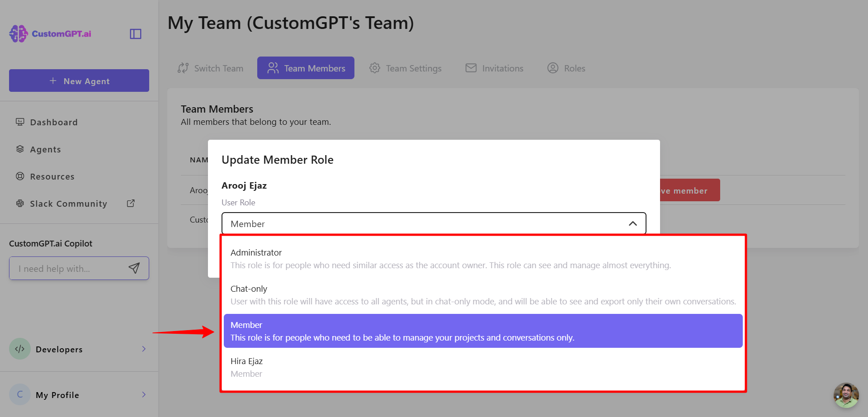Select the Administrator role option
The image size is (868, 417).
pos(483,259)
